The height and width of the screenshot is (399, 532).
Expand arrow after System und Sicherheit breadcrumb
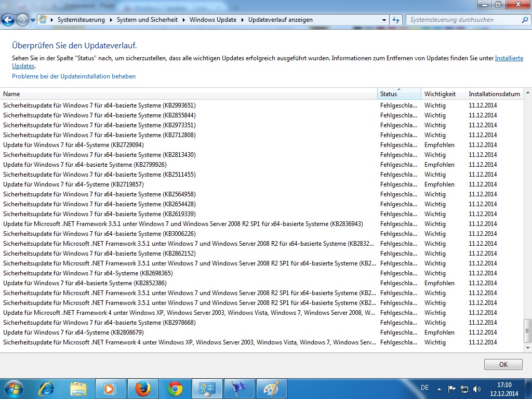183,20
